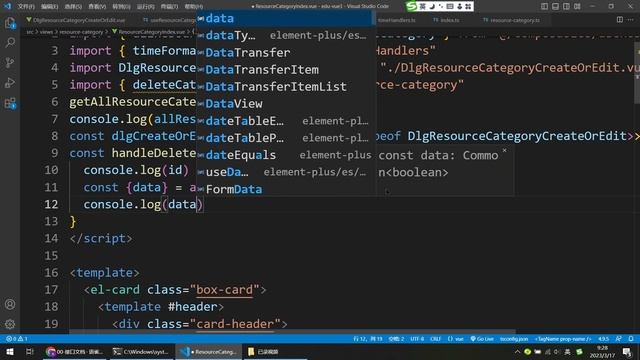Screen dimensions: 640x360
Task: Click 'views' breadcrumb segment
Action: click(x=46, y=31)
